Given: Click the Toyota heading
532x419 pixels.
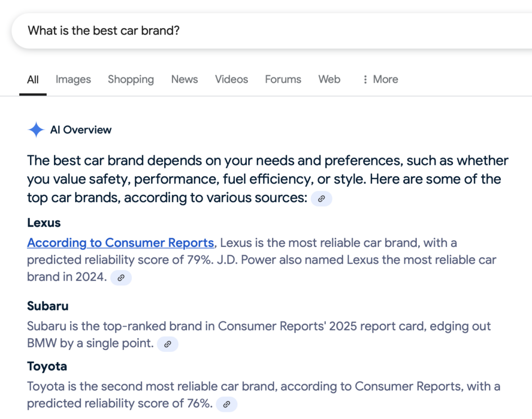Looking at the screenshot, I should click(47, 366).
